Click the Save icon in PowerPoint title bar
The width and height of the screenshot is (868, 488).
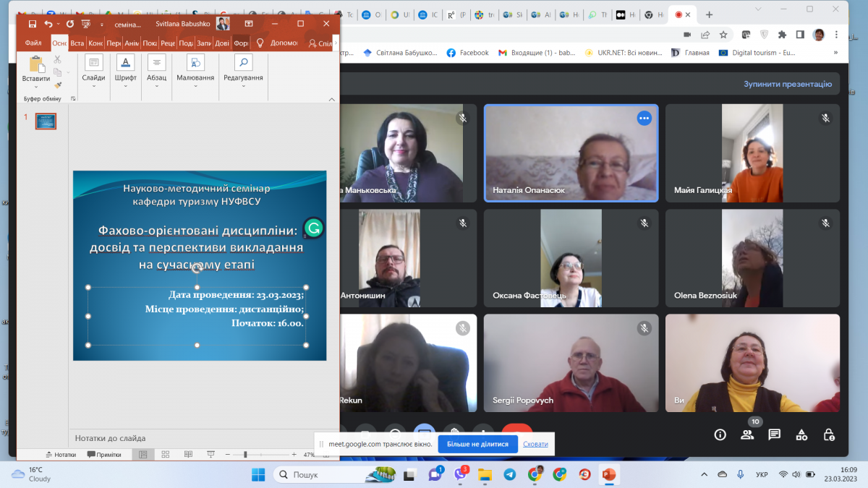point(33,24)
